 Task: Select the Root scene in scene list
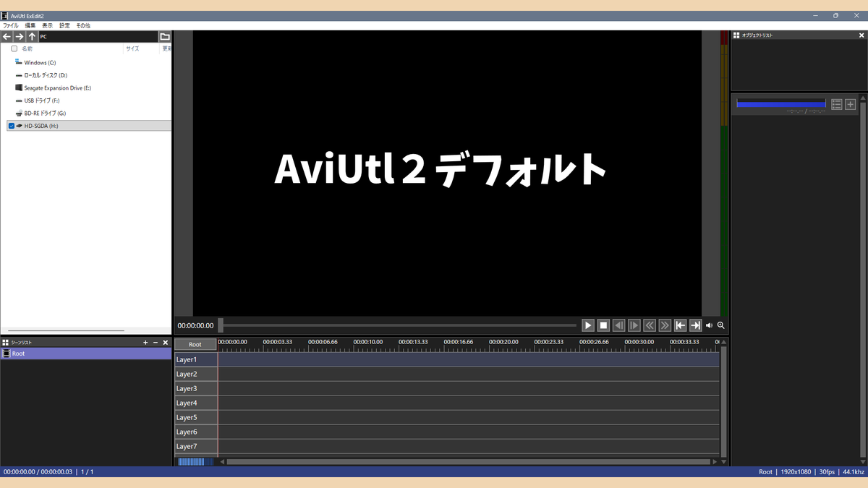(x=86, y=354)
